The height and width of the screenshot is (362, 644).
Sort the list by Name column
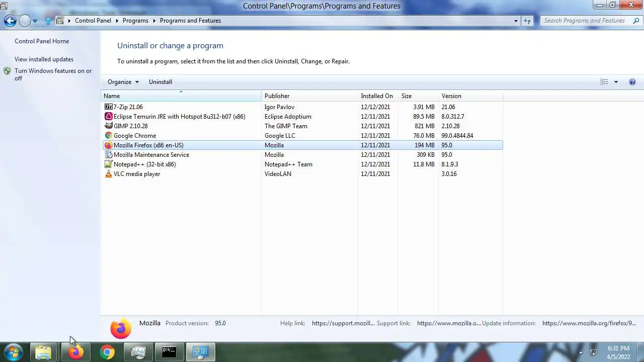click(x=181, y=96)
